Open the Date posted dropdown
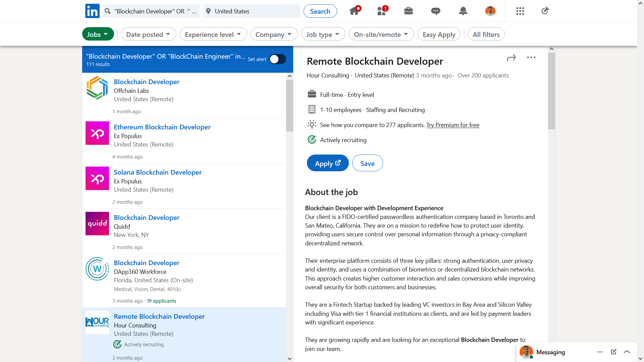The image size is (644, 362). (149, 34)
